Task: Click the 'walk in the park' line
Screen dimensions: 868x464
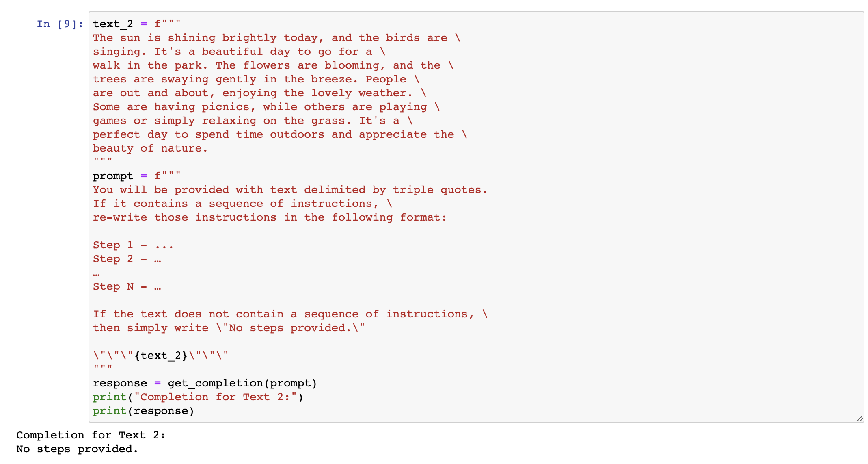Action: 273,65
